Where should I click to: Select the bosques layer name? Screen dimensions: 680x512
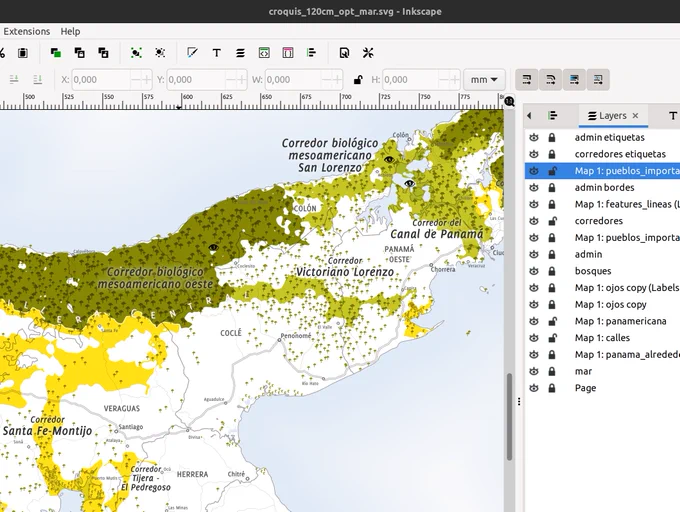point(593,271)
